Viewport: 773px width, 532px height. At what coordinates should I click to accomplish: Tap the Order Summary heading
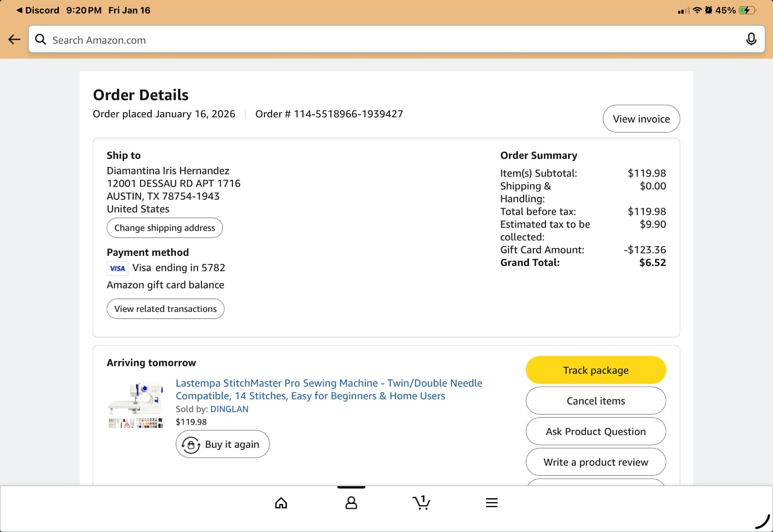point(539,155)
